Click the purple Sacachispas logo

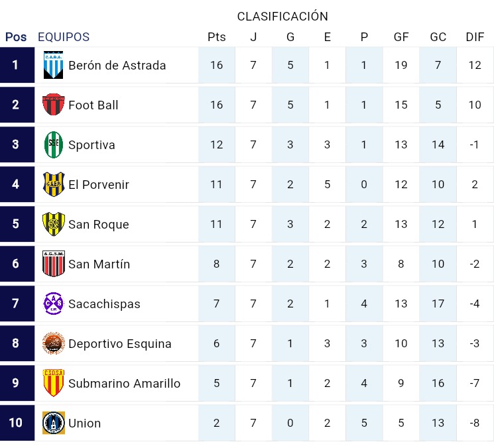click(53, 304)
